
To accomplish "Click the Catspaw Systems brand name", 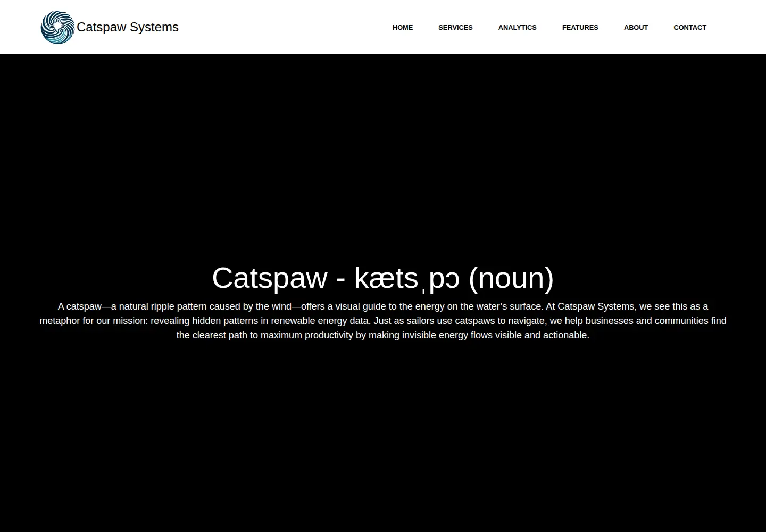I will pos(128,27).
